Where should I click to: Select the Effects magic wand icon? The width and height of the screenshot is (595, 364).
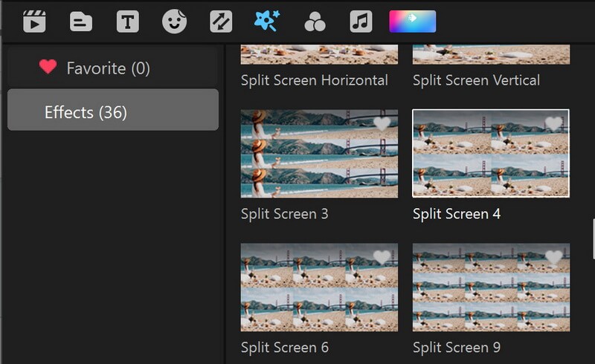tap(267, 21)
